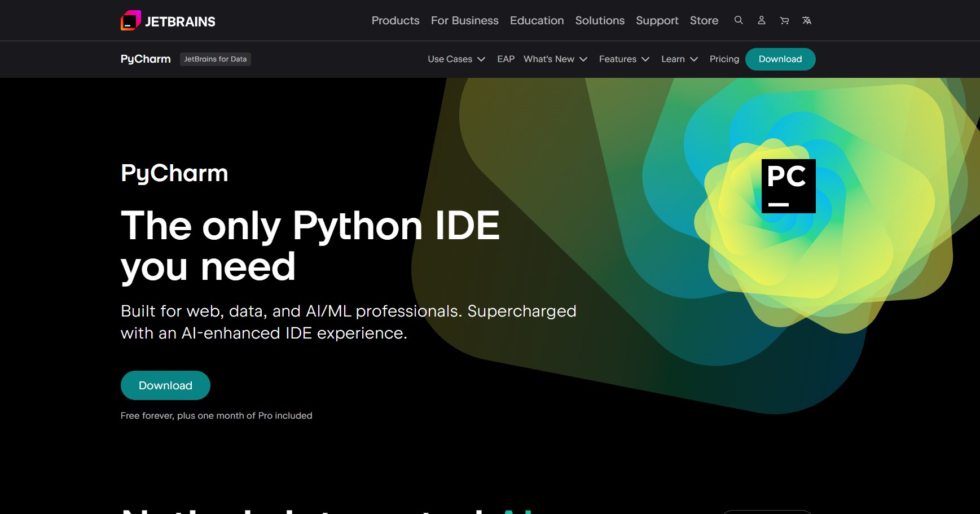The width and height of the screenshot is (980, 514).
Task: Open the For Business menu
Action: click(x=465, y=20)
